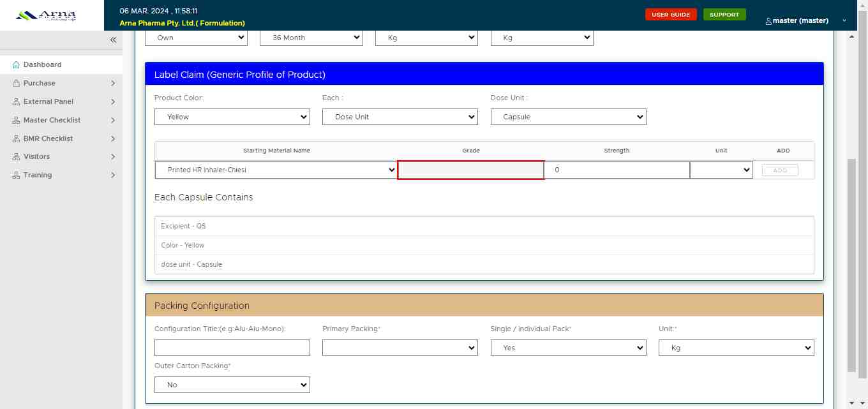The width and height of the screenshot is (868, 409).
Task: Click the Configuration Title text field
Action: tap(232, 348)
